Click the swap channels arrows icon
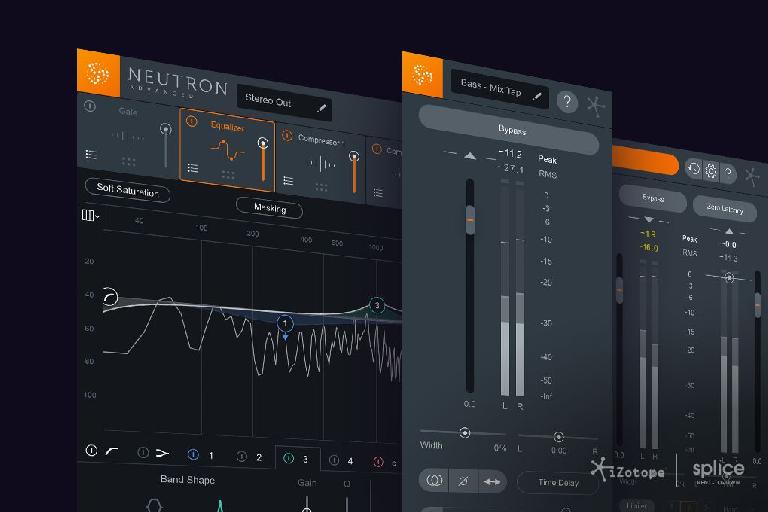768x512 pixels. pos(492,482)
